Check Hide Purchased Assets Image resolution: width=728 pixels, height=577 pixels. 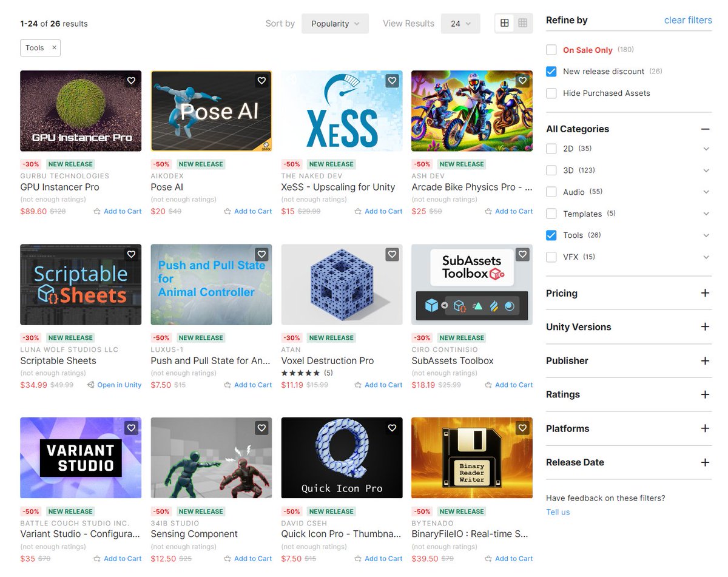[551, 93]
